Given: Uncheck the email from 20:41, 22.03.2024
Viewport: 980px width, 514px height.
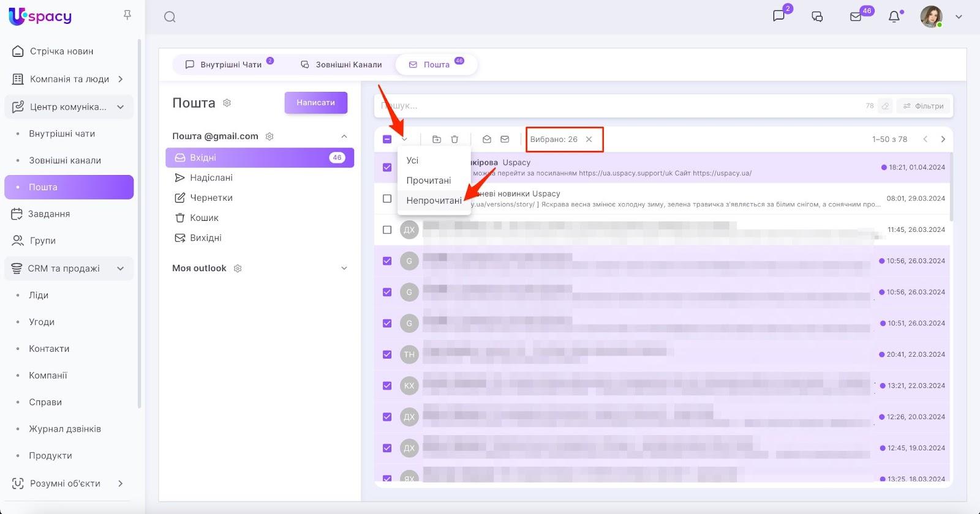Looking at the screenshot, I should [x=387, y=354].
